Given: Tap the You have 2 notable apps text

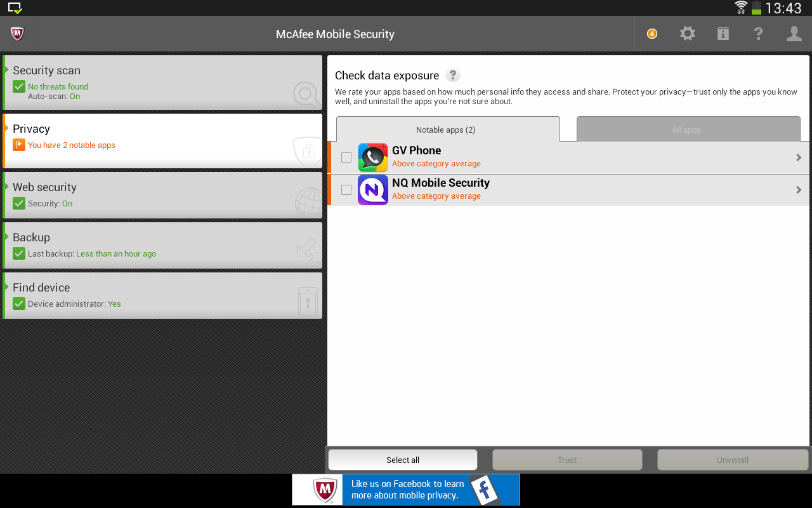Looking at the screenshot, I should [72, 145].
